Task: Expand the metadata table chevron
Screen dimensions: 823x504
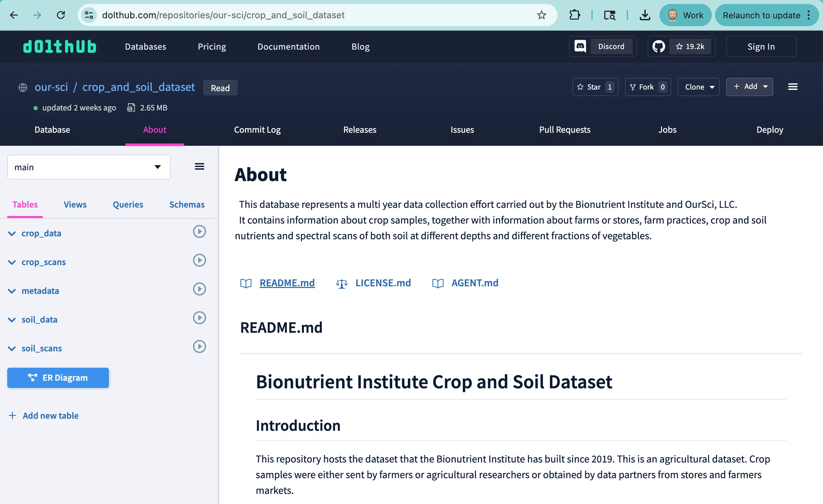Action: click(x=12, y=291)
